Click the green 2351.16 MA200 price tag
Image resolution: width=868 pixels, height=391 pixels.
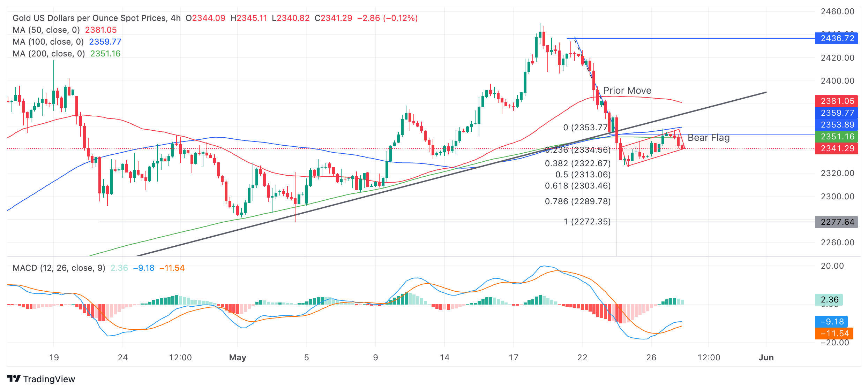pyautogui.click(x=837, y=137)
